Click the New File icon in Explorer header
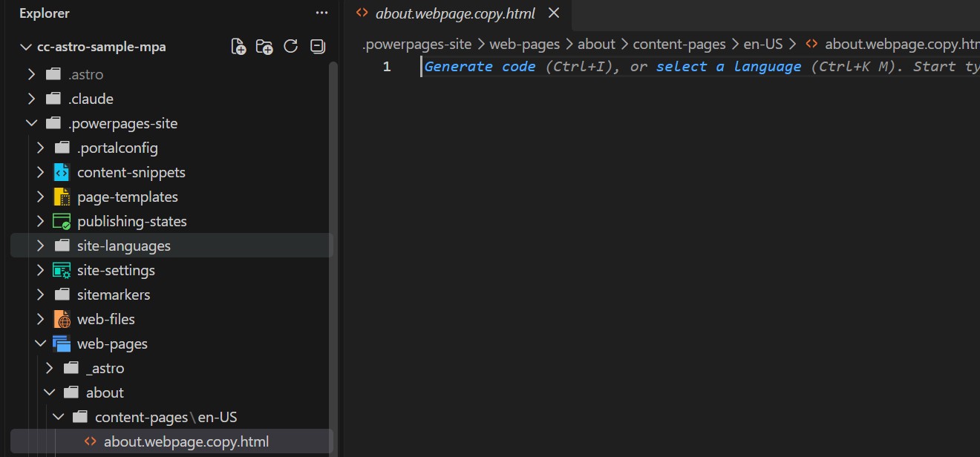 pyautogui.click(x=239, y=47)
